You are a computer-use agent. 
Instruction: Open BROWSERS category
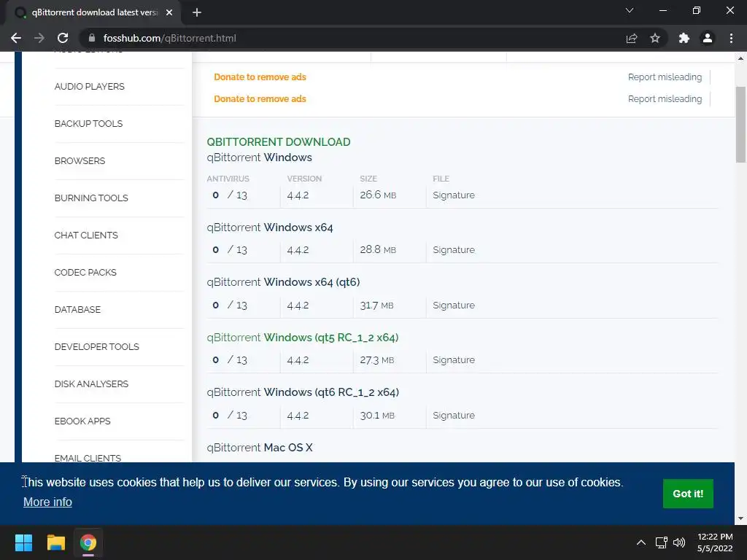pos(80,161)
